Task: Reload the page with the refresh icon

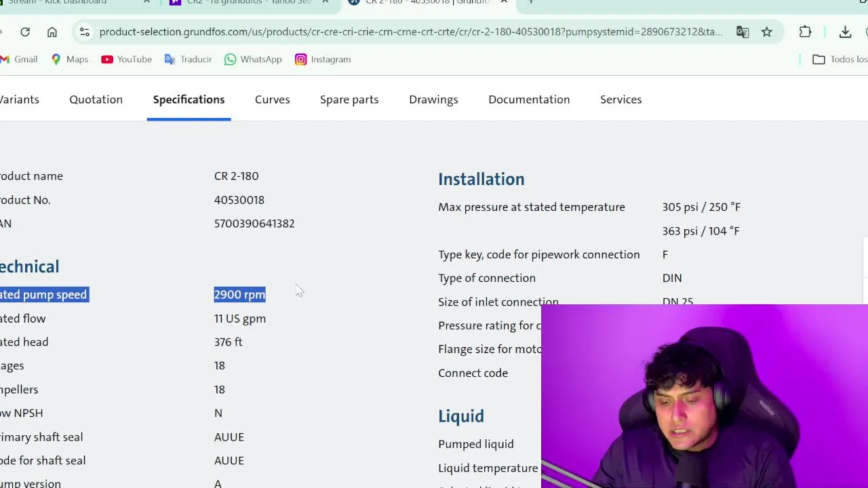Action: (25, 32)
